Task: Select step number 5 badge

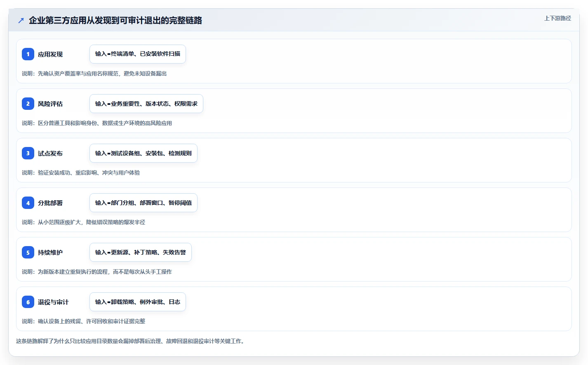Action: point(28,252)
